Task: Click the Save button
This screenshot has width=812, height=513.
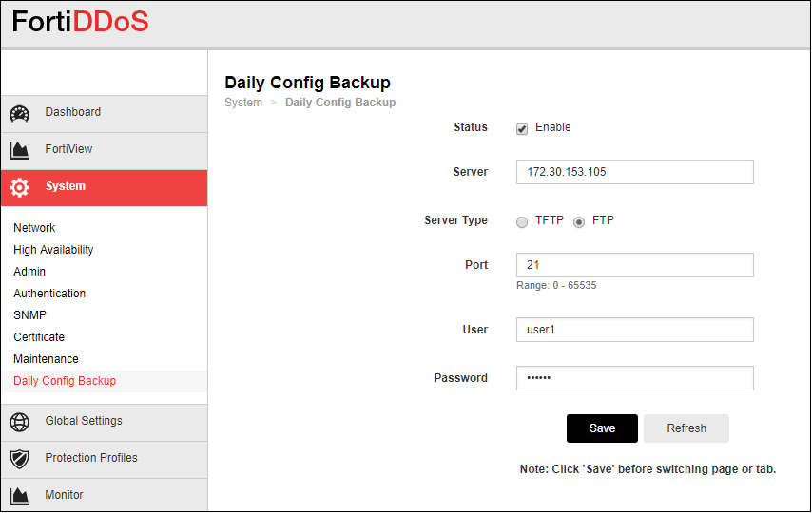Action: (x=602, y=428)
